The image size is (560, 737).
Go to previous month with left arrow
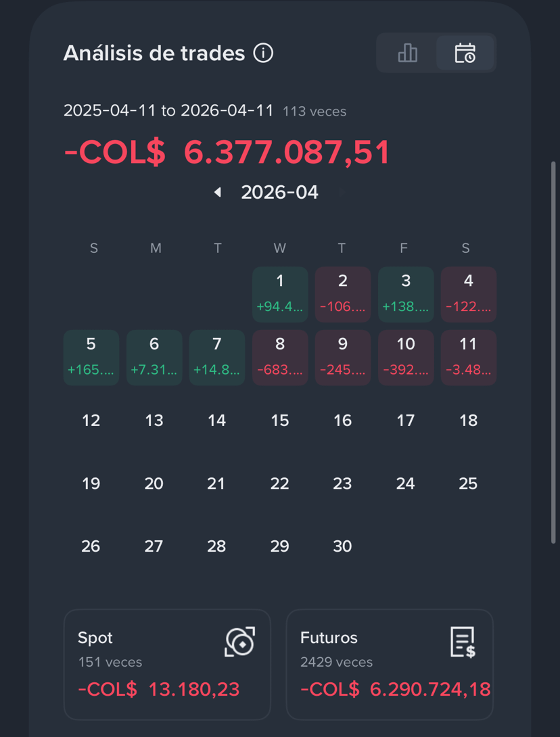click(x=218, y=192)
